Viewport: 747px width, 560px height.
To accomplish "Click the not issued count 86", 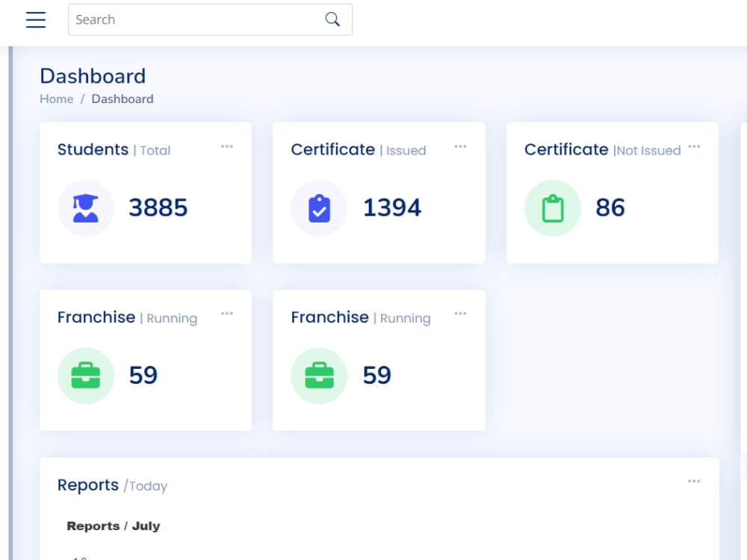I will [x=610, y=208].
